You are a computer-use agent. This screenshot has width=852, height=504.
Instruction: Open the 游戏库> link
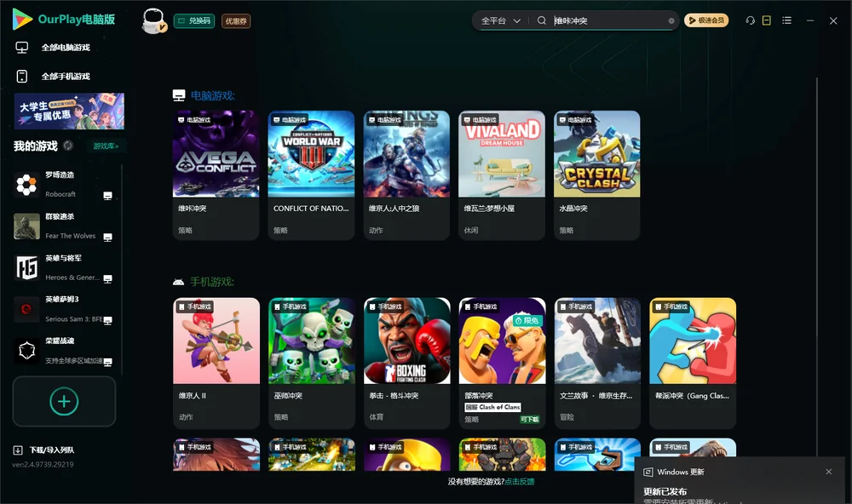point(106,146)
